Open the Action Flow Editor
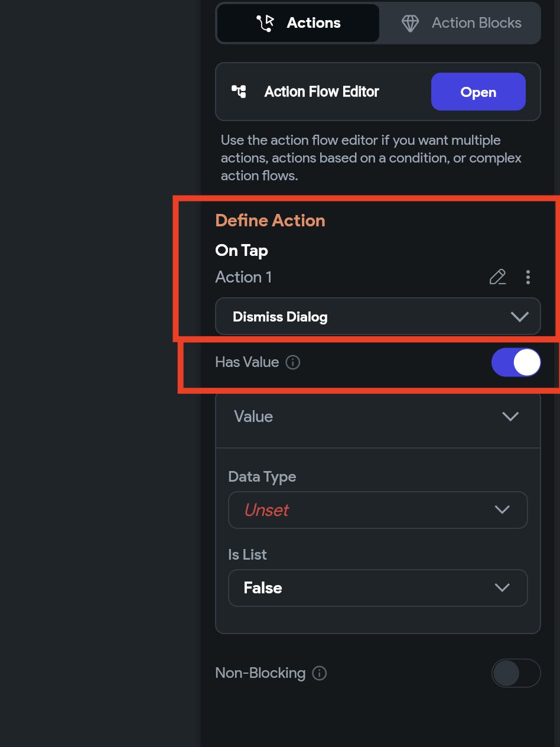Screen dimensions: 560x747 tap(478, 92)
